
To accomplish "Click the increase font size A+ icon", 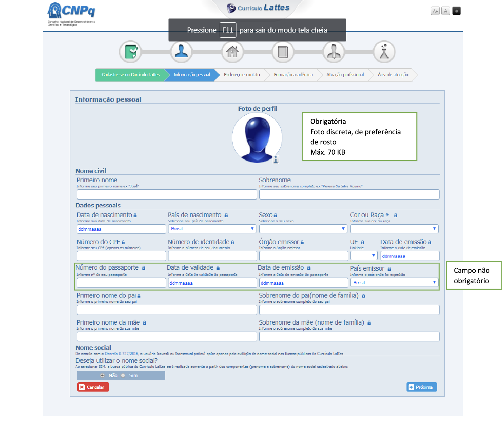I will pos(435,11).
